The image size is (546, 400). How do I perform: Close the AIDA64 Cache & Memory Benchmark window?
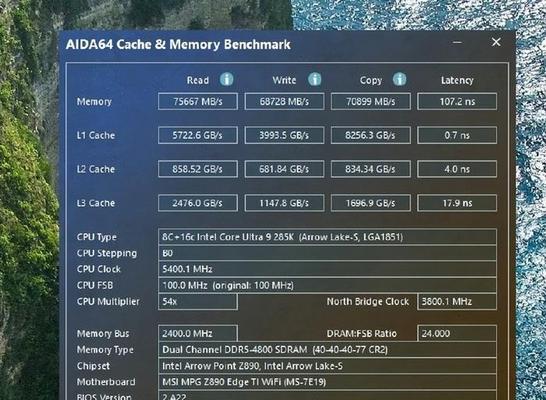[496, 42]
